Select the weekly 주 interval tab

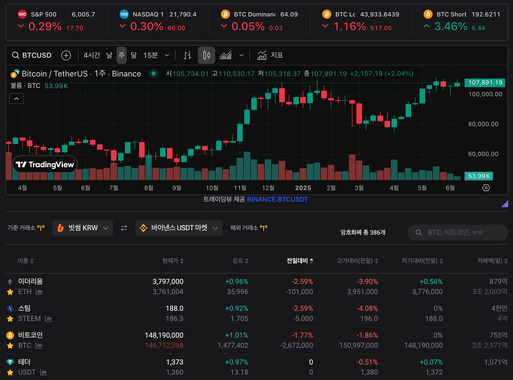pyautogui.click(x=122, y=55)
